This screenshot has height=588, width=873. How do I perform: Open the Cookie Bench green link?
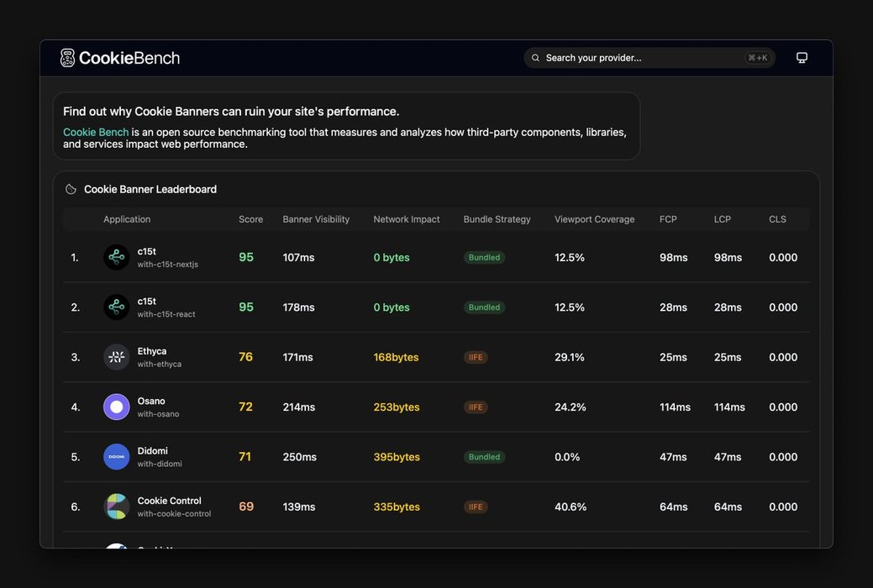(96, 132)
